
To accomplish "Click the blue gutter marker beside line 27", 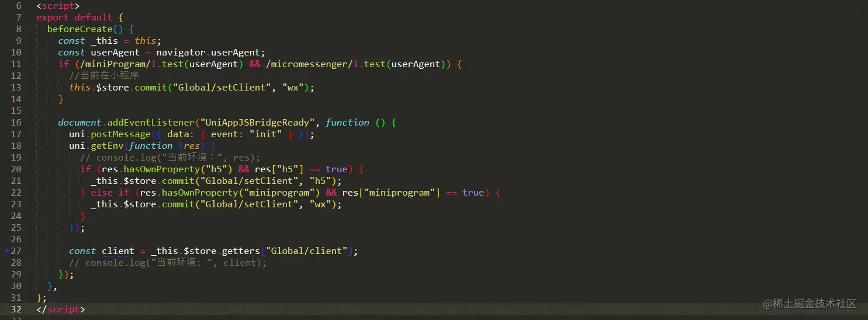I will click(6, 251).
